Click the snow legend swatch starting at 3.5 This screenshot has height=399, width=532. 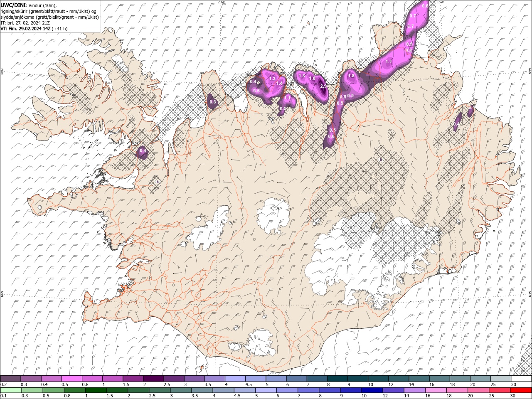pyautogui.click(x=215, y=379)
